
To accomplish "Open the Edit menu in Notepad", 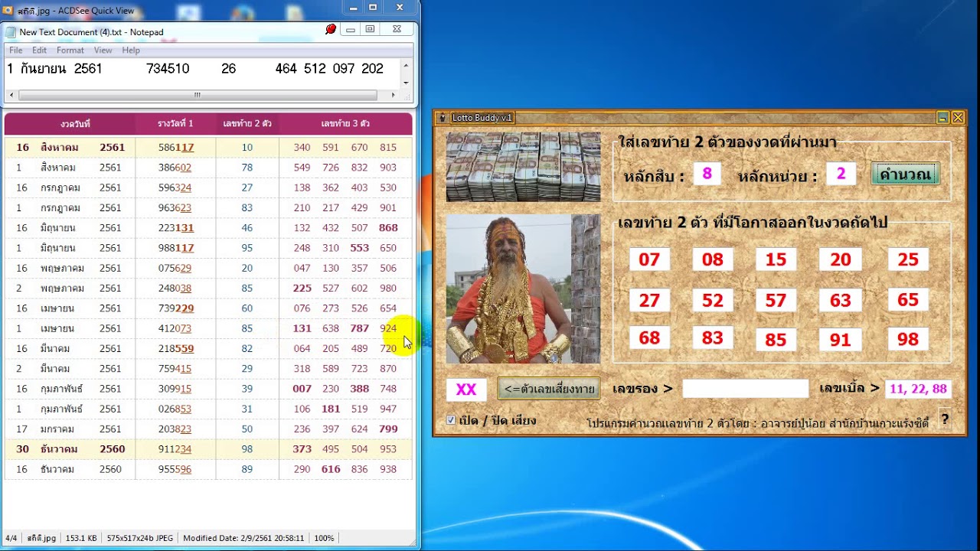I will pos(39,50).
